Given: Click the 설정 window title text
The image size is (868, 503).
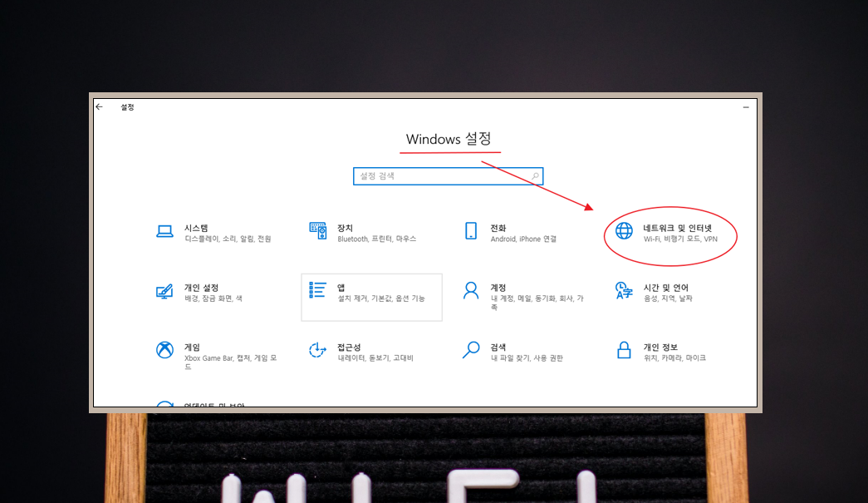Looking at the screenshot, I should pos(127,107).
